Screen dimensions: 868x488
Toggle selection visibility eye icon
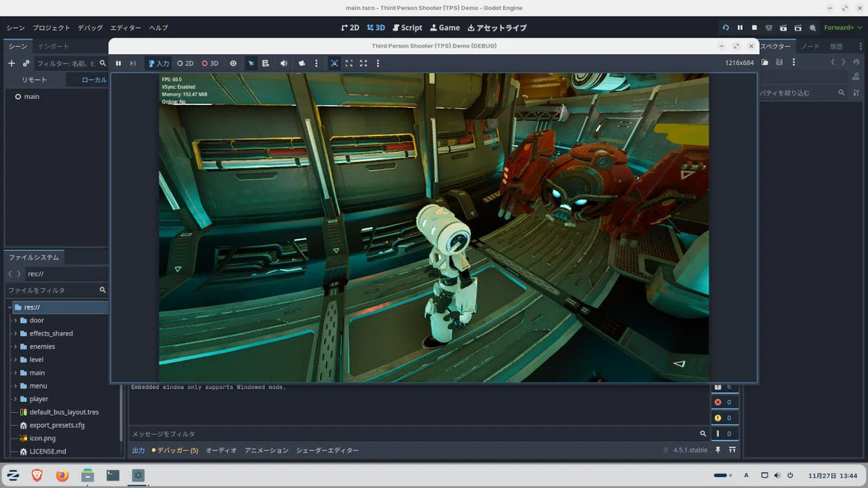(x=233, y=64)
